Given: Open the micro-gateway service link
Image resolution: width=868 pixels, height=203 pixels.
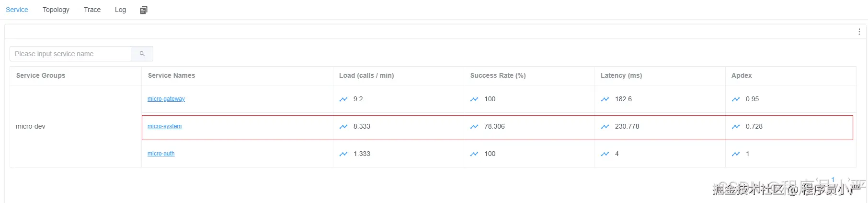Looking at the screenshot, I should click(166, 99).
